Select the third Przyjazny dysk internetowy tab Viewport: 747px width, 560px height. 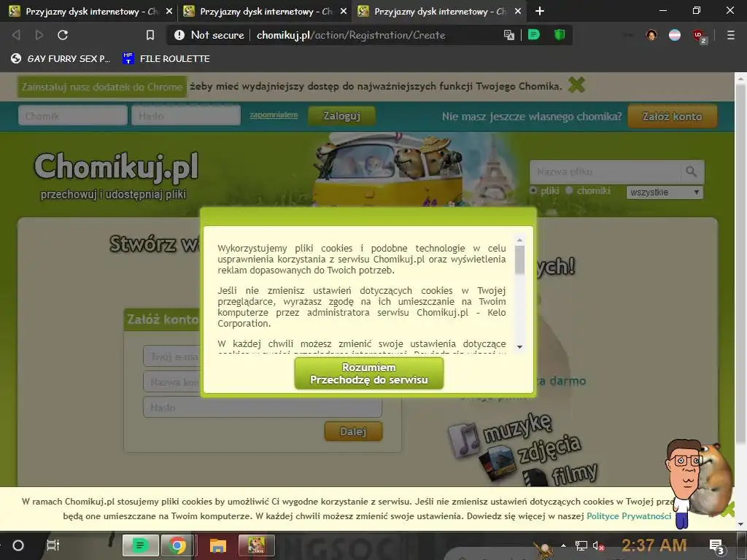[x=438, y=11]
